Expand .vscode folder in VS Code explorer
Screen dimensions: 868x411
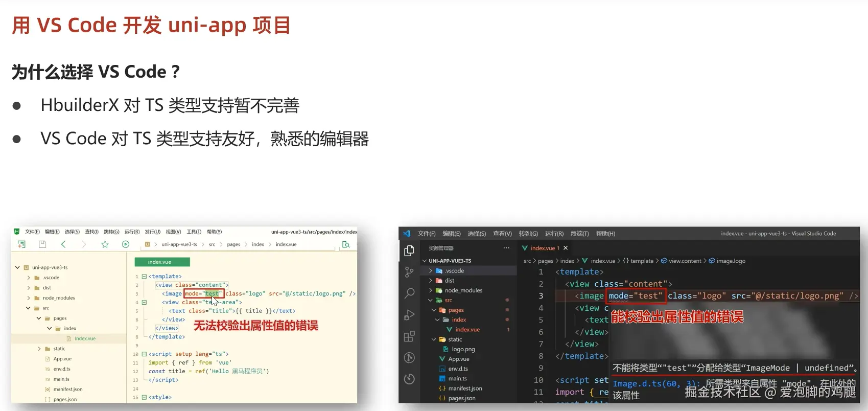tap(431, 271)
